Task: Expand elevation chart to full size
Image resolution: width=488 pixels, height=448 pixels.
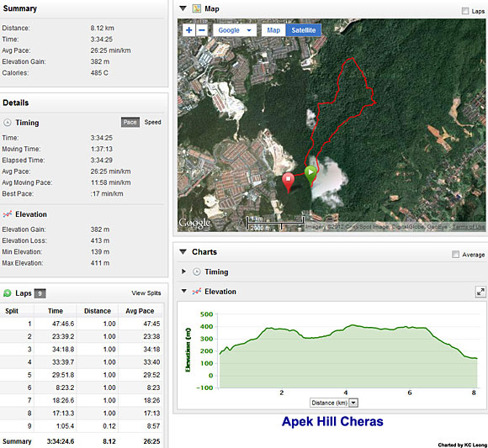Action: pos(480,292)
